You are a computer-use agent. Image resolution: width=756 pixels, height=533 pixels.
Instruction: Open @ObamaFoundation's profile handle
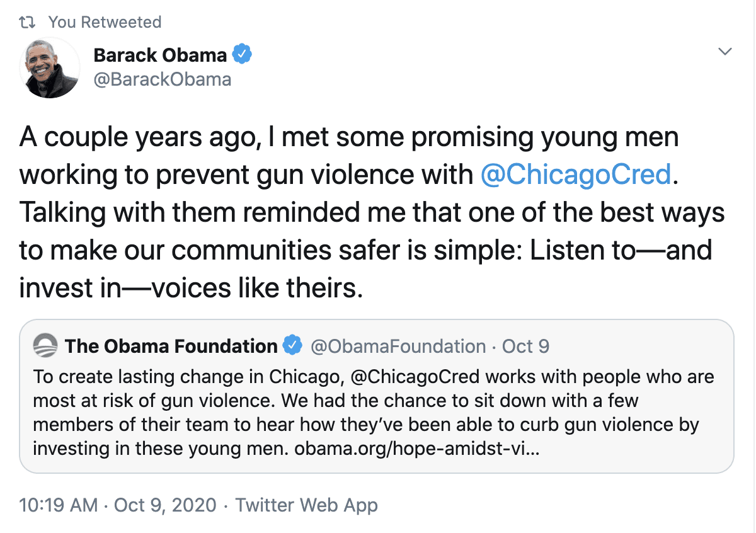pos(398,346)
